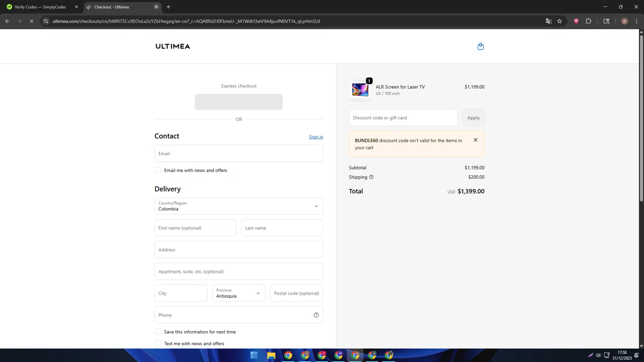Go forward to the next page
Screen dimensions: 644x362
coord(19,21)
